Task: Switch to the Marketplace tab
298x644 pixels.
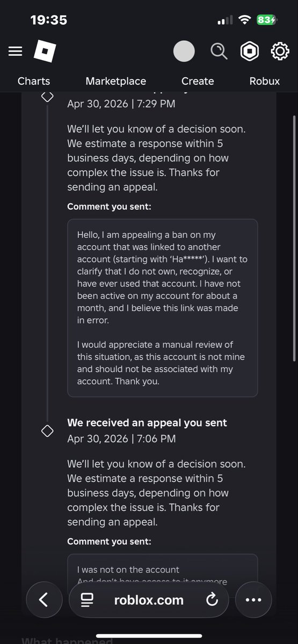Action: 115,81
